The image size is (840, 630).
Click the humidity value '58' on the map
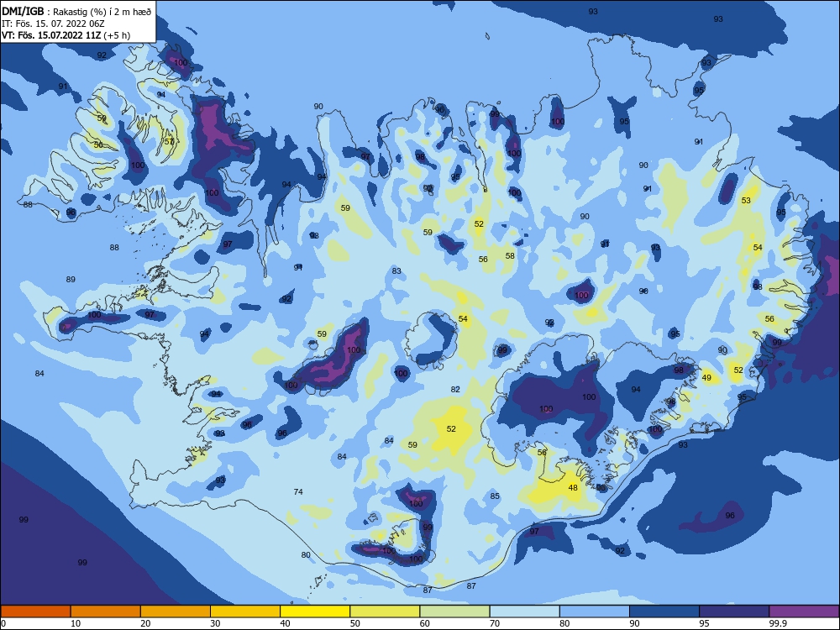pos(510,256)
